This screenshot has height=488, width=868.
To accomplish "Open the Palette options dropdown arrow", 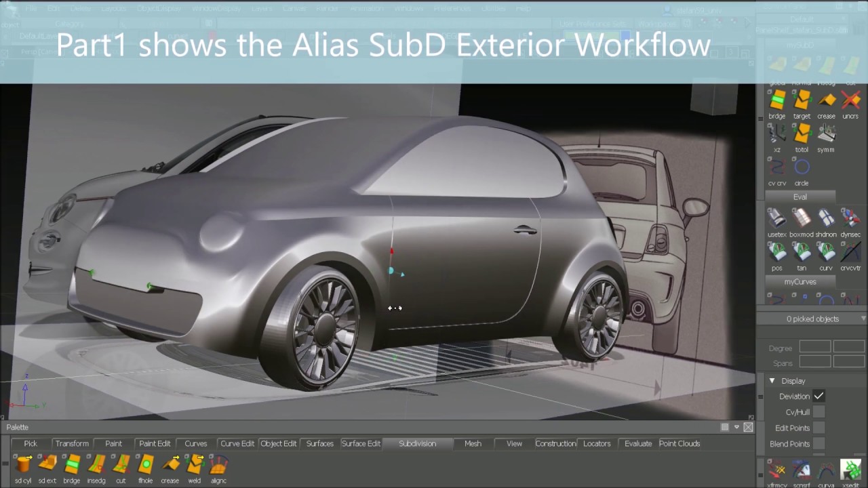I will tap(736, 427).
